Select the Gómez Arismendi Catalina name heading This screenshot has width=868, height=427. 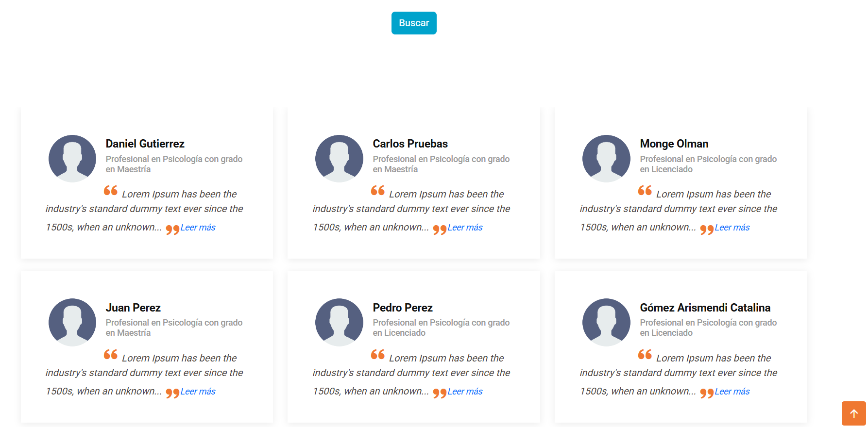tap(705, 308)
